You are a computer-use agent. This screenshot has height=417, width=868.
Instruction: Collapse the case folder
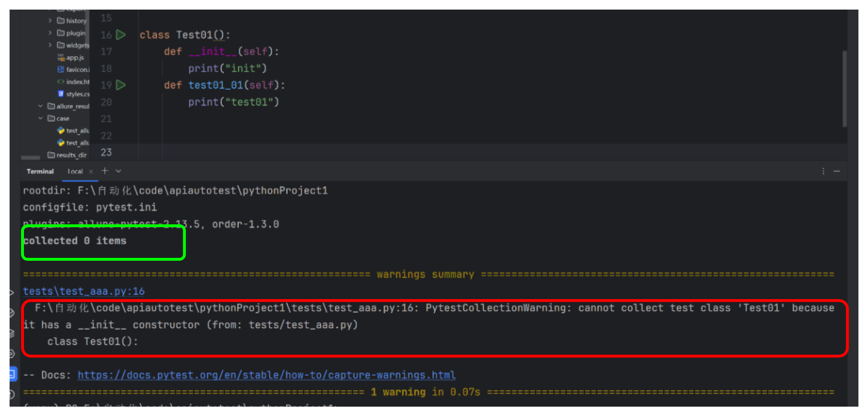pos(40,118)
